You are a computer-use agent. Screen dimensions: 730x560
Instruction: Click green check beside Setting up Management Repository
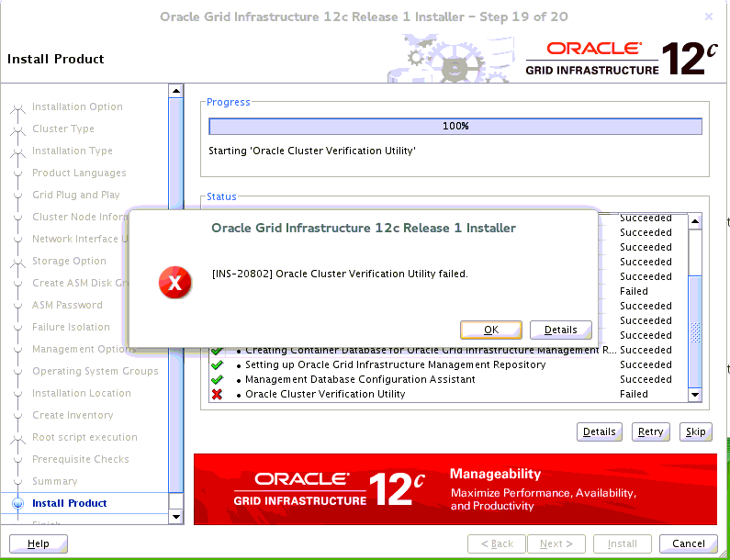coord(217,365)
